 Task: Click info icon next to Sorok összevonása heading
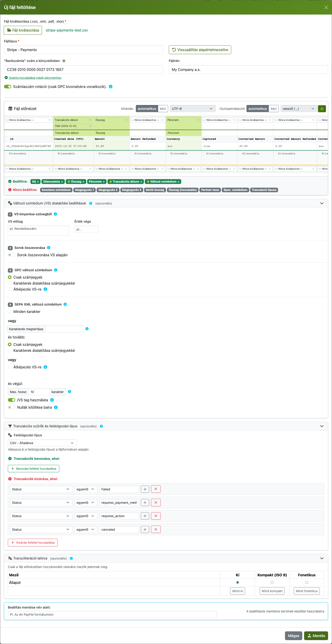click(49, 248)
